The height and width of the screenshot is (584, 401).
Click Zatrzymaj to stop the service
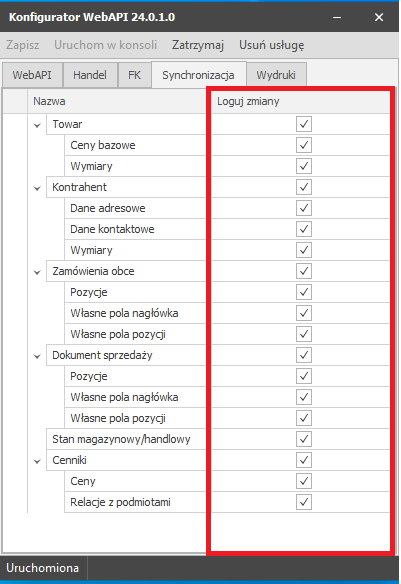[x=198, y=45]
